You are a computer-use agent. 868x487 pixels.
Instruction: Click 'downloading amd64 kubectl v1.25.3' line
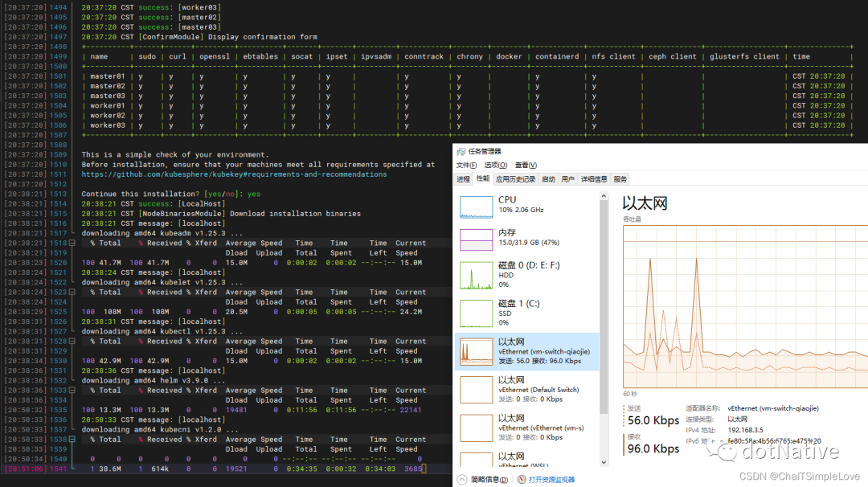tap(162, 331)
